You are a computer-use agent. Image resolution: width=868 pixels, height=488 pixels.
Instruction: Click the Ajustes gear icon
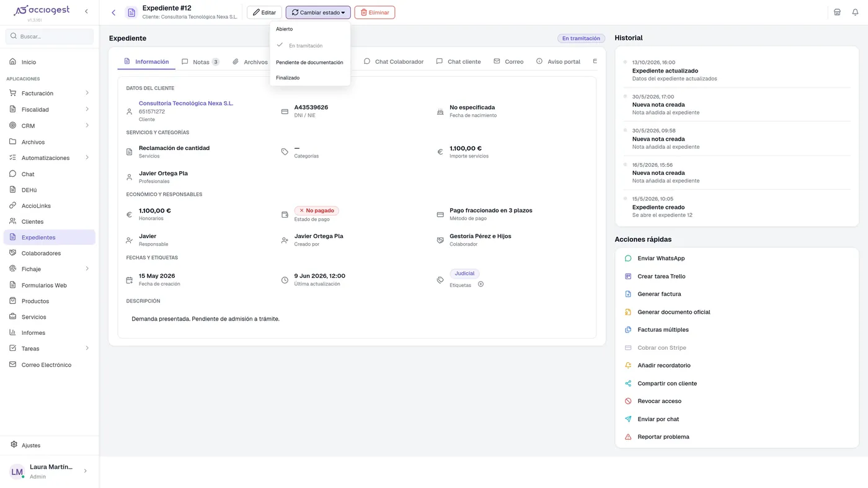(14, 445)
